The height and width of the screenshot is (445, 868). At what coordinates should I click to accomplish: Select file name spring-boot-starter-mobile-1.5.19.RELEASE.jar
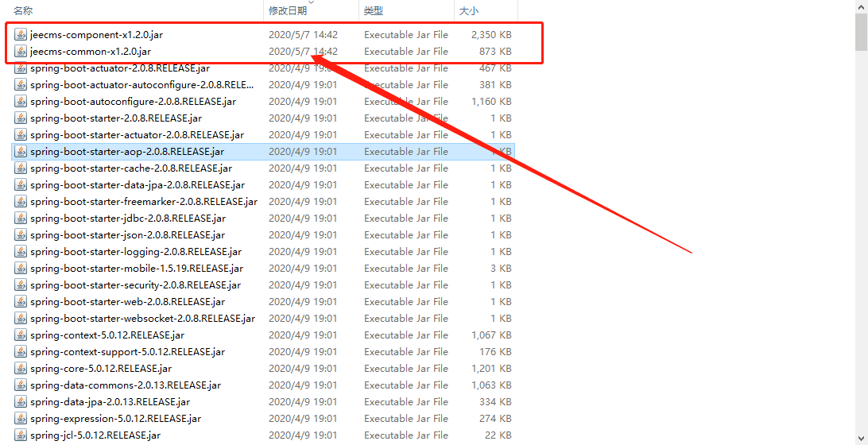137,269
